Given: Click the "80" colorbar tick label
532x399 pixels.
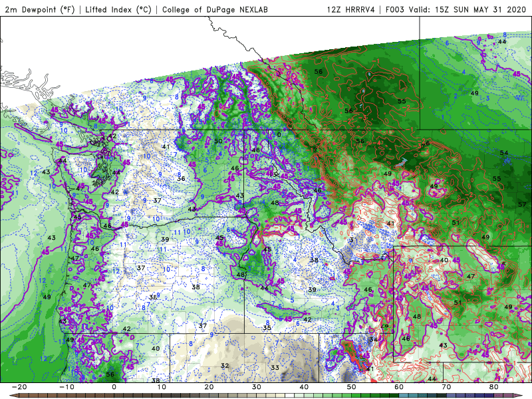Looking at the screenshot, I should tap(494, 387).
